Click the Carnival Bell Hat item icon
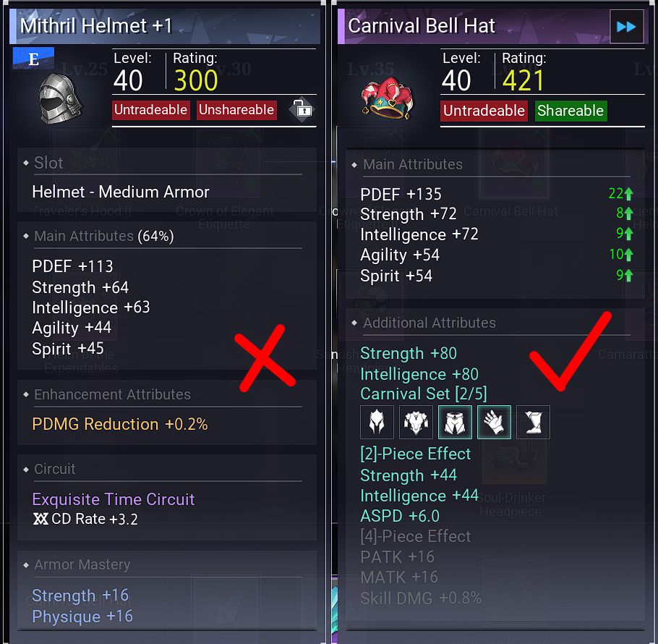Image resolution: width=658 pixels, height=644 pixels. (388, 98)
